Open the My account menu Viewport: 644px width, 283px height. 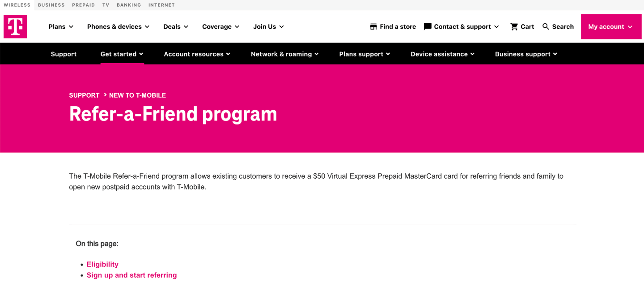(x=610, y=26)
